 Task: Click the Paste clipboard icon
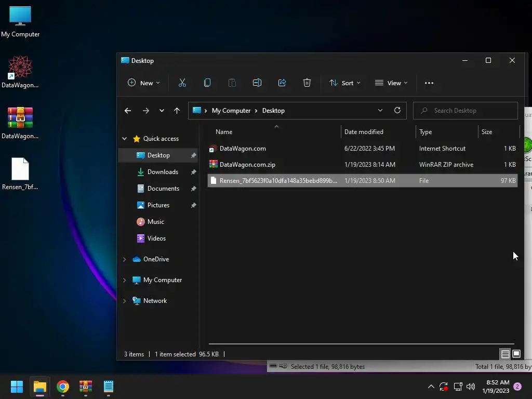(x=232, y=83)
